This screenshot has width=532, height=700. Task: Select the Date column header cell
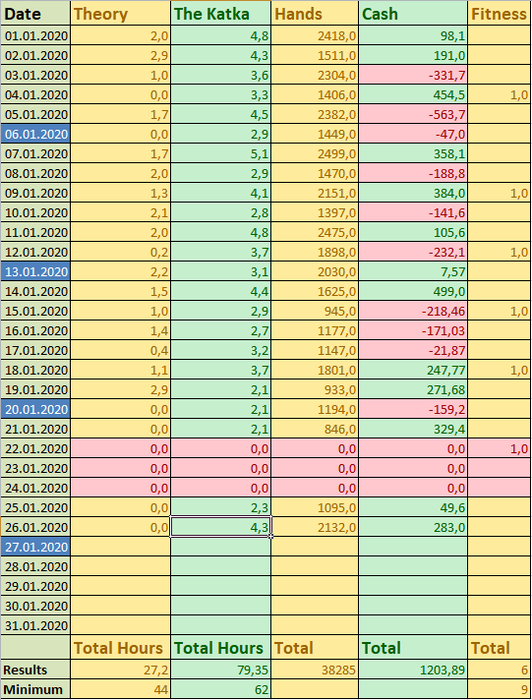pyautogui.click(x=35, y=13)
